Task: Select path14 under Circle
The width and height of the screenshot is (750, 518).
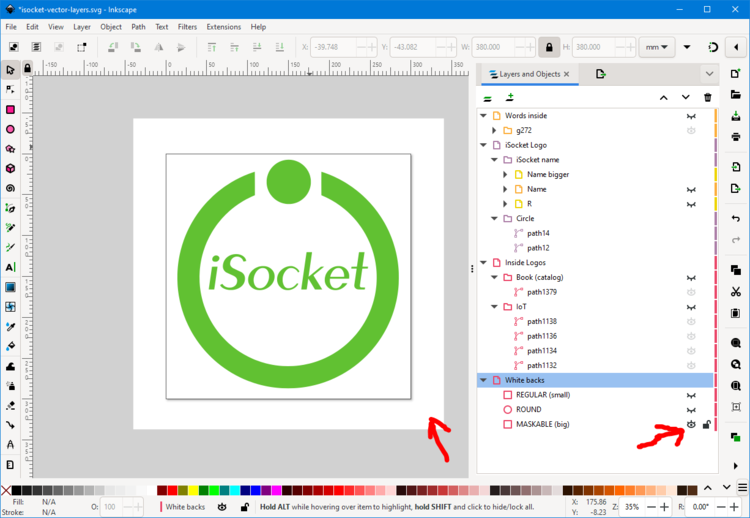Action: point(538,233)
